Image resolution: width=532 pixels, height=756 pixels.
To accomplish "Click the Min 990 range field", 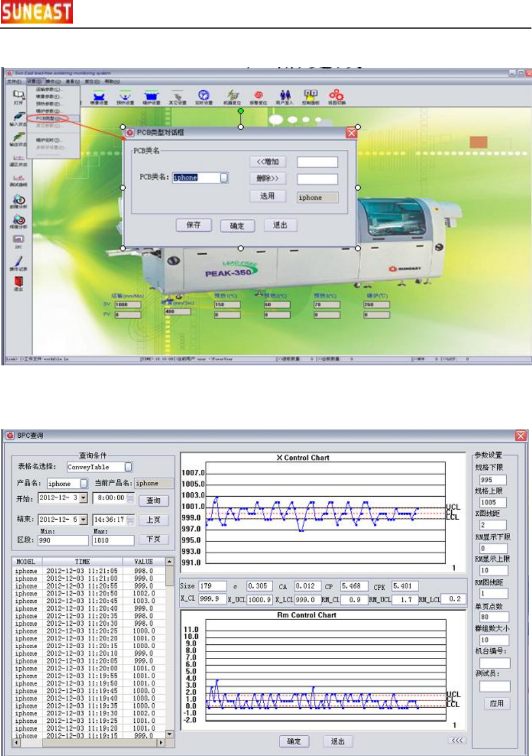I will point(63,540).
